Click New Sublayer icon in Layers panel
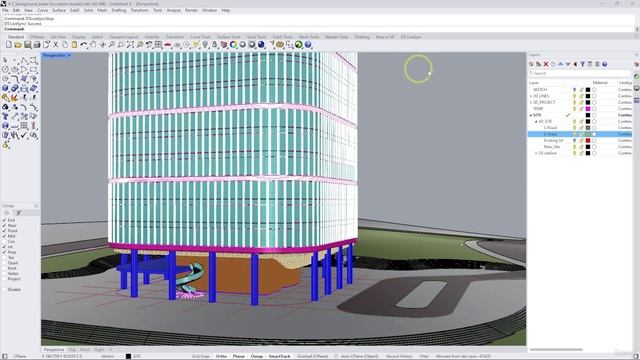The width and height of the screenshot is (640, 360). [538, 64]
